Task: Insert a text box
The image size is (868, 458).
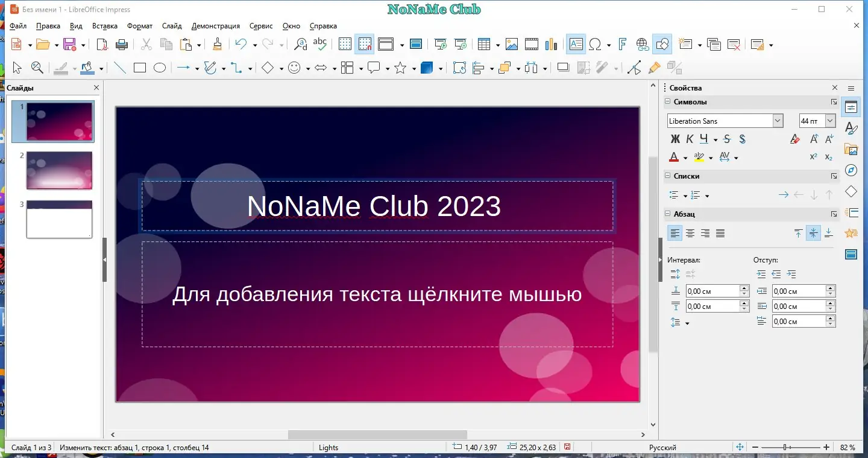Action: [576, 44]
